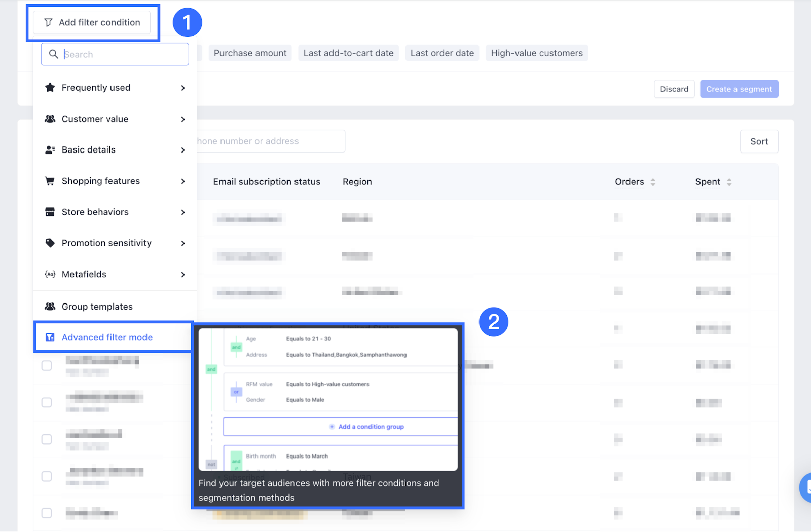Screen dimensions: 811x532
Task: Click the Add filter condition button
Action: tap(92, 22)
